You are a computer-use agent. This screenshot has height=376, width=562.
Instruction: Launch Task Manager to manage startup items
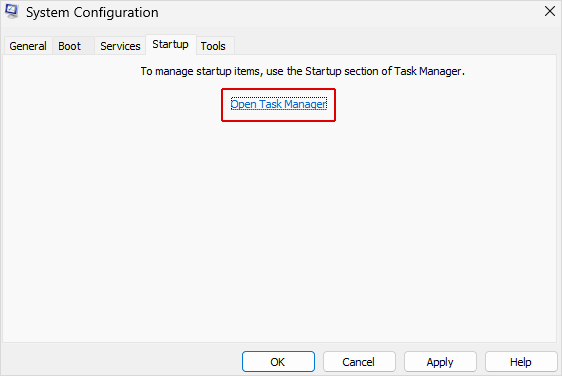click(x=278, y=104)
